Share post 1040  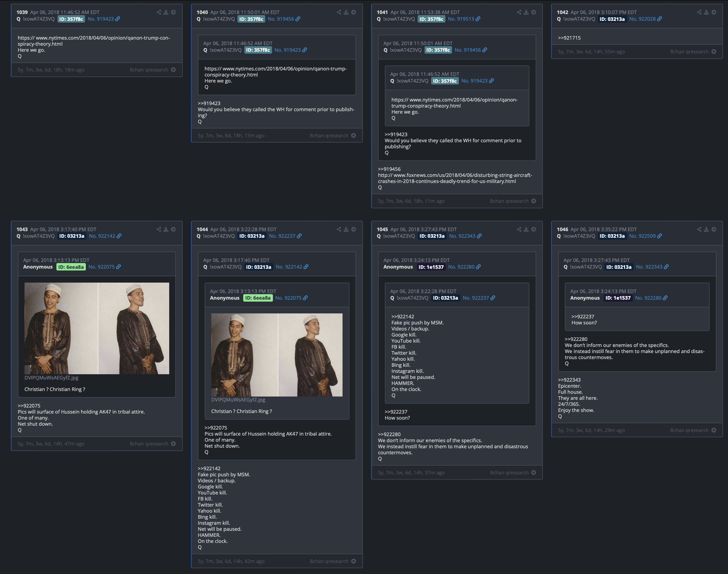point(339,12)
